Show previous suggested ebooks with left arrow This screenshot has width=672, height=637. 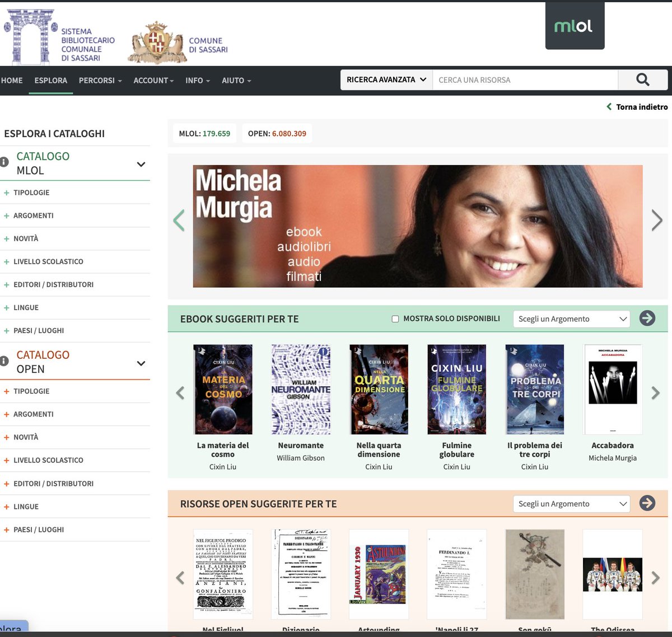click(x=180, y=393)
